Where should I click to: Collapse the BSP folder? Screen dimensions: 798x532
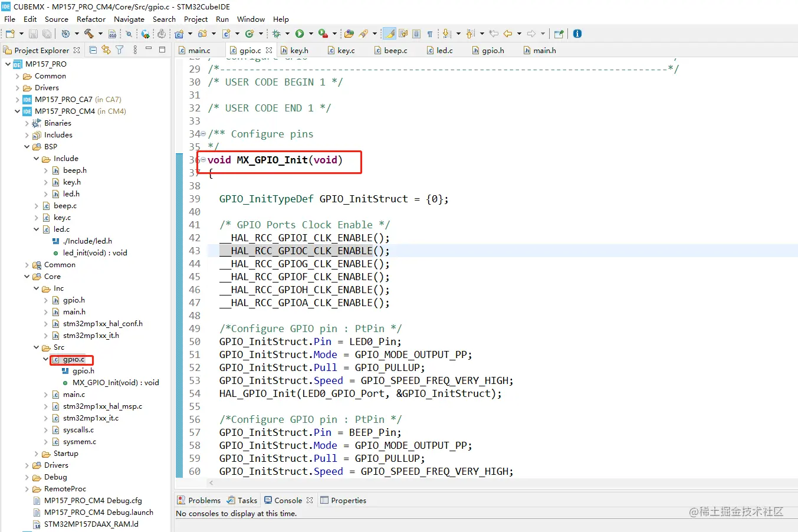coord(27,147)
